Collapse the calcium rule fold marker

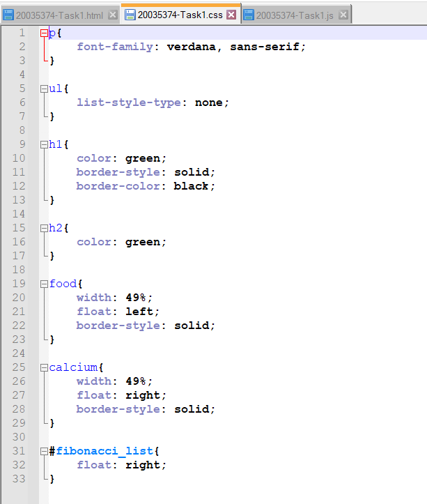44,367
